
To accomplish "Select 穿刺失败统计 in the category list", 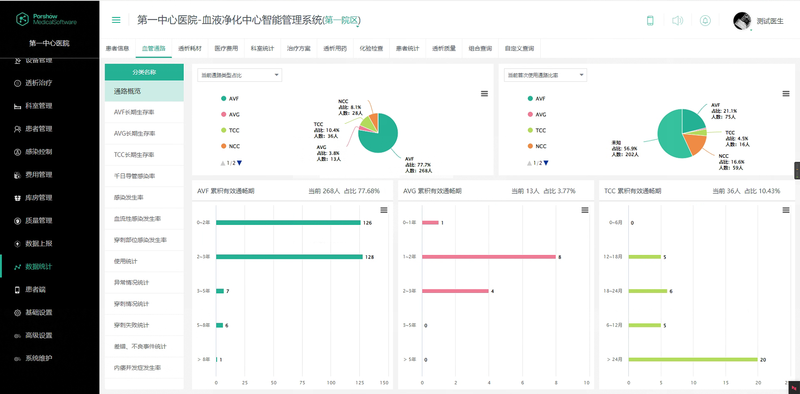I will click(x=144, y=325).
